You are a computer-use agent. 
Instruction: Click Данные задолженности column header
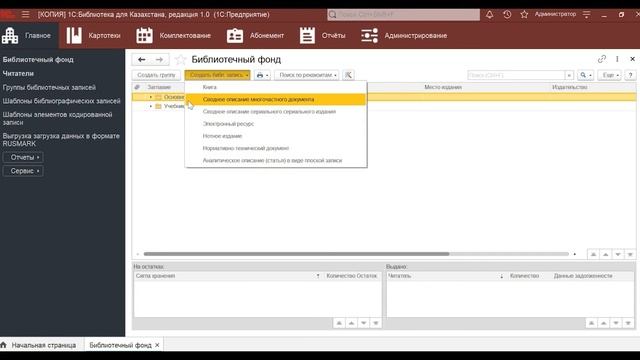coord(583,276)
